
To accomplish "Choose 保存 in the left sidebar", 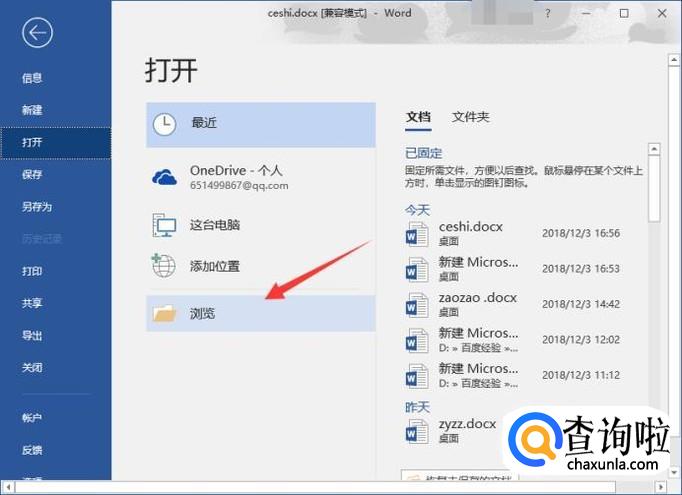I will [x=32, y=174].
